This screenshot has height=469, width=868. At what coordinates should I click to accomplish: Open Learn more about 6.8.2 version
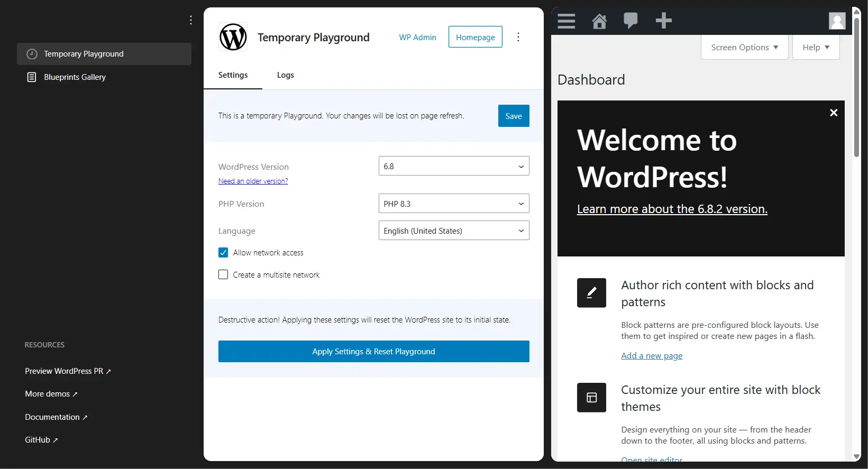tap(672, 209)
